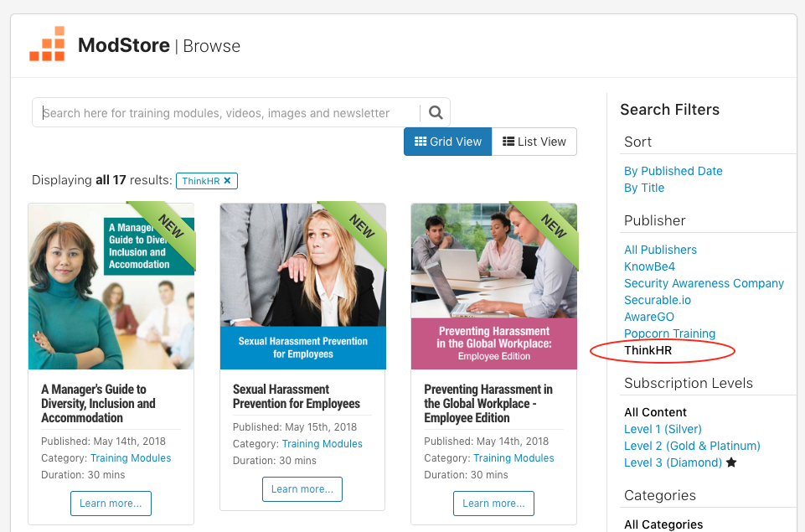Click the training modules search field
805x532 pixels.
[x=226, y=113]
